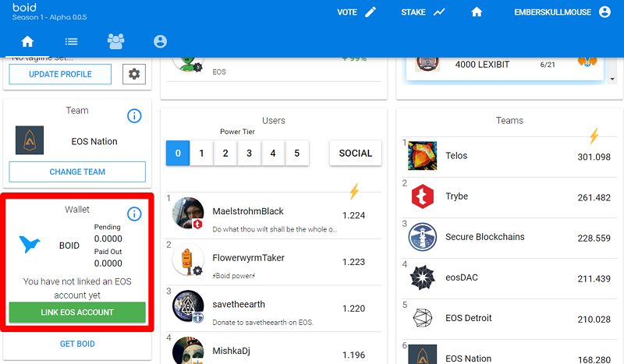Click the lightning power icon above the users list
624x364 pixels.
[354, 191]
